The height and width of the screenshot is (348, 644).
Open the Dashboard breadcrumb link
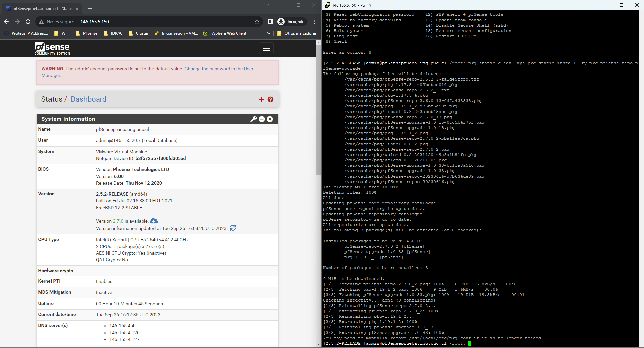click(89, 99)
